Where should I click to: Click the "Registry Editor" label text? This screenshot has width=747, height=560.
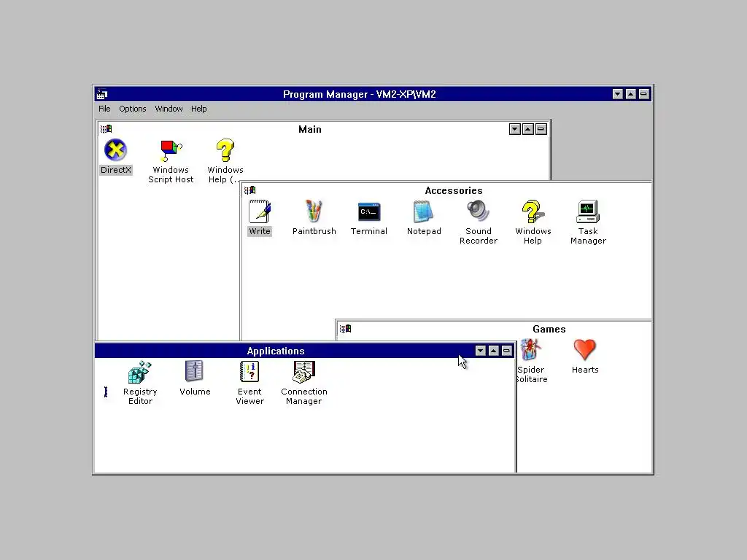click(x=140, y=396)
